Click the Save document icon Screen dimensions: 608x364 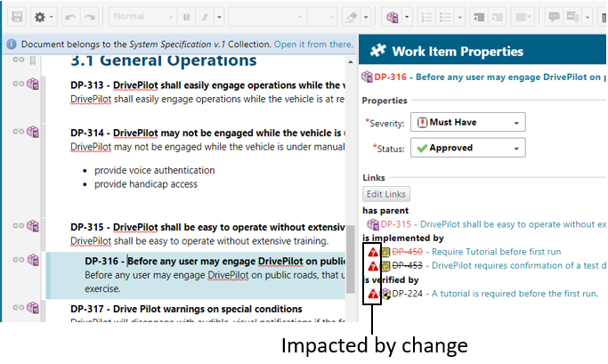tap(15, 16)
